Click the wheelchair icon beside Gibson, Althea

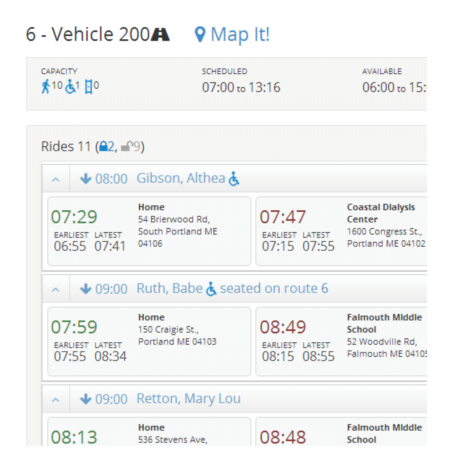pos(235,178)
